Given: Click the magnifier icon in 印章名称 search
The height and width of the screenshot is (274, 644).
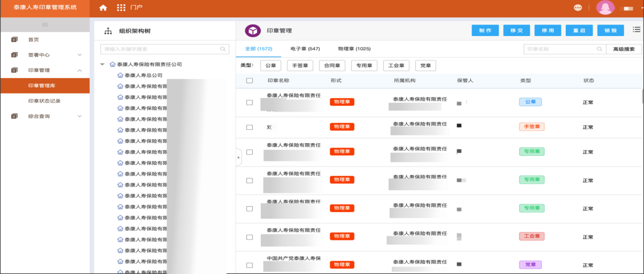Looking at the screenshot, I should [x=600, y=49].
